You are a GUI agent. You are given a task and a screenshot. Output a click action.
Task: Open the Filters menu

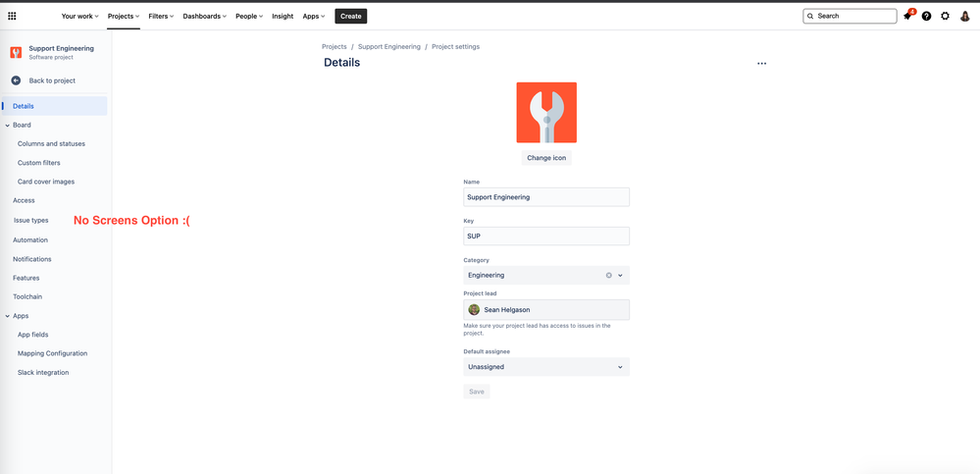161,17
